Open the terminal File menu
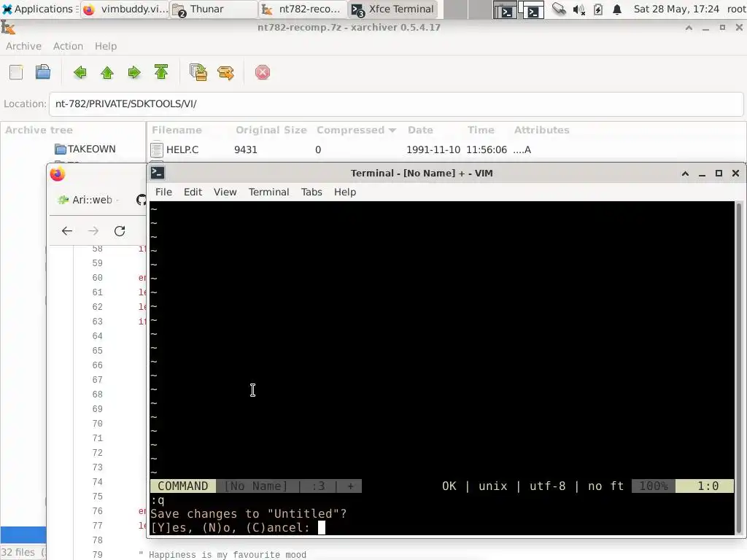The height and width of the screenshot is (560, 747). click(x=163, y=192)
